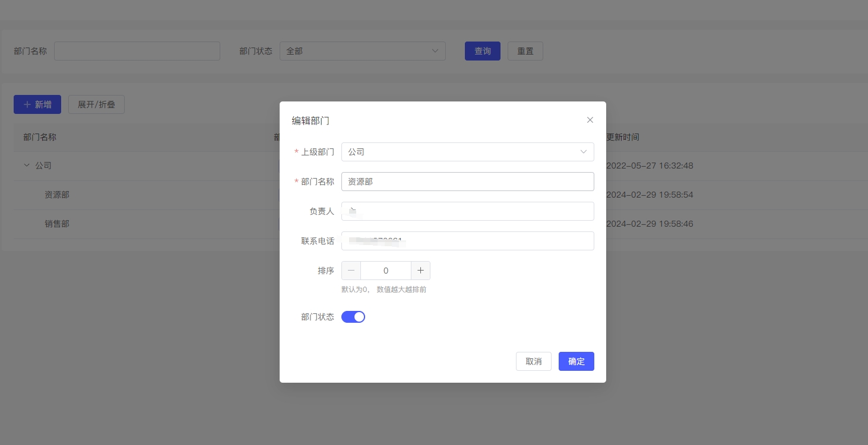The image size is (868, 445).
Task: Click the 查询 search button
Action: tap(482, 51)
